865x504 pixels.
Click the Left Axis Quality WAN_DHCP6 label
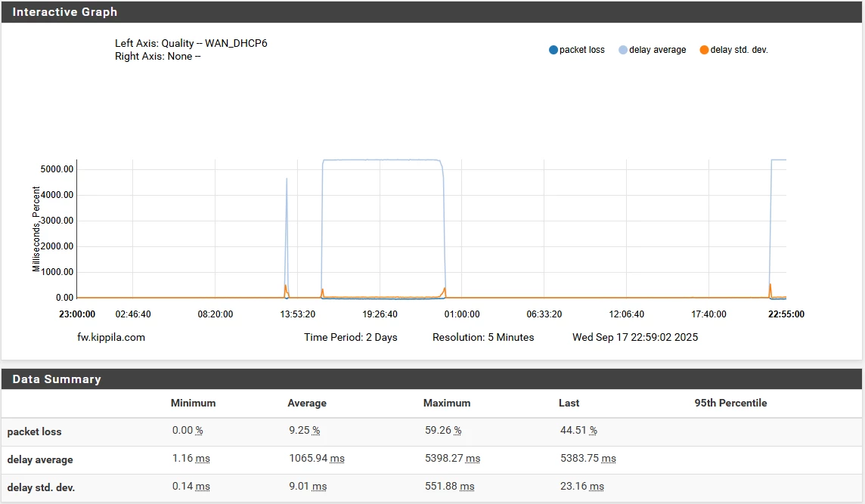point(191,43)
